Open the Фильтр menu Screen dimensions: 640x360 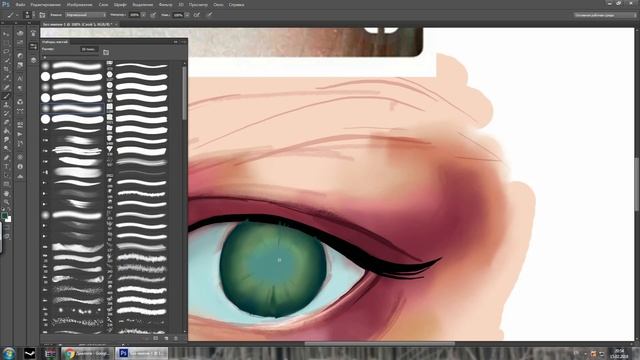165,4
